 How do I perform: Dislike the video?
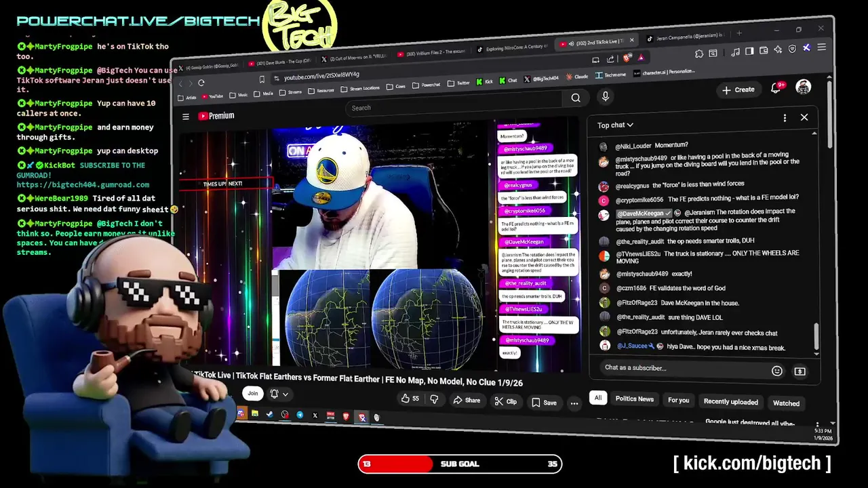click(434, 399)
